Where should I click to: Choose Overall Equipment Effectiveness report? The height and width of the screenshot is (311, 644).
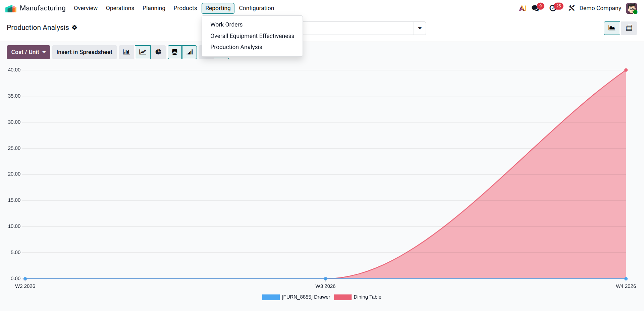[x=252, y=36]
